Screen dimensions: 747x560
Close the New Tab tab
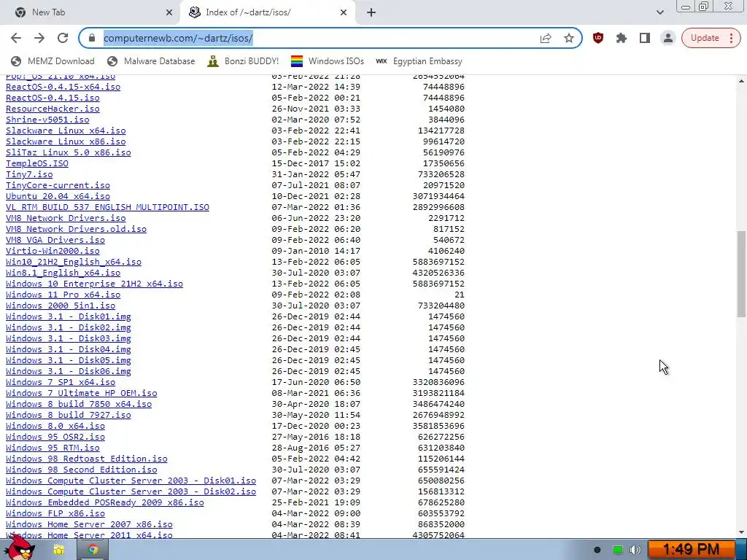[x=169, y=12]
